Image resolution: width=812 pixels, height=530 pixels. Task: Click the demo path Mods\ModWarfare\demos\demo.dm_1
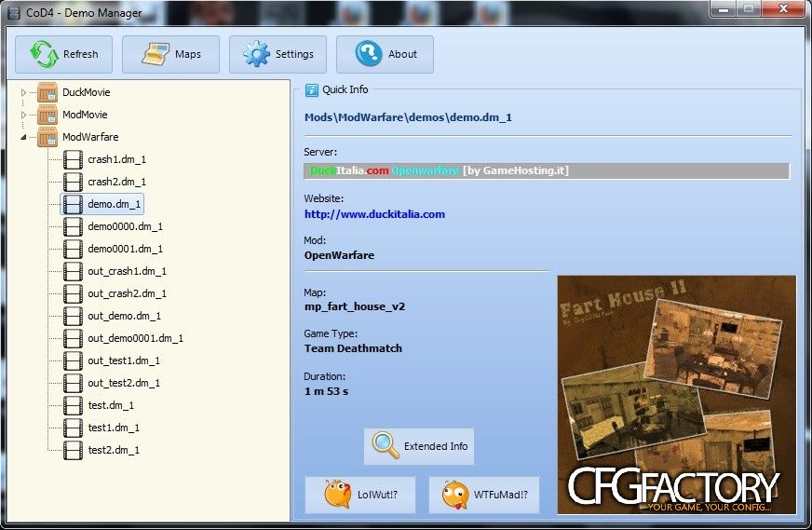(x=408, y=117)
